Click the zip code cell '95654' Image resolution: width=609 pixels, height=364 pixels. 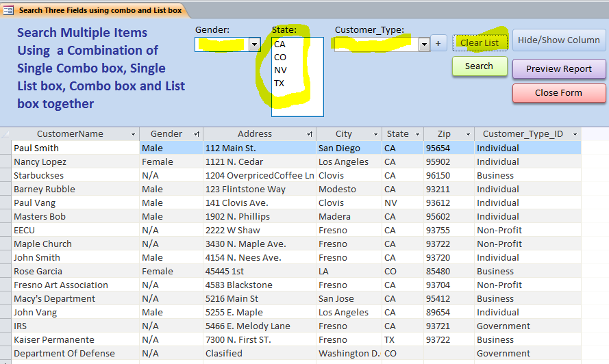pyautogui.click(x=449, y=148)
